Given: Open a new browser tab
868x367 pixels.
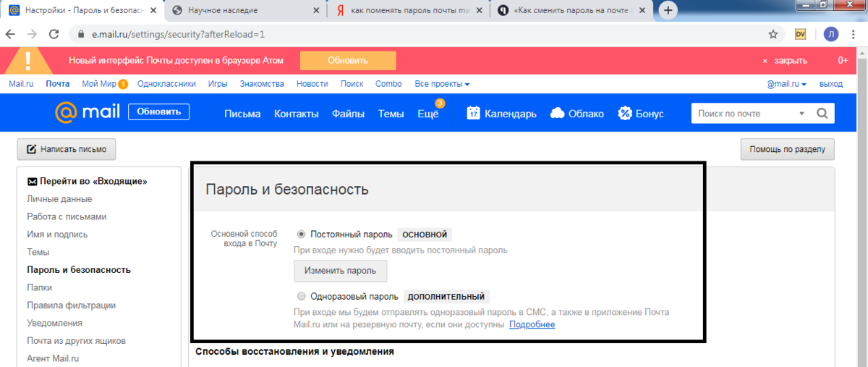Looking at the screenshot, I should 668,10.
